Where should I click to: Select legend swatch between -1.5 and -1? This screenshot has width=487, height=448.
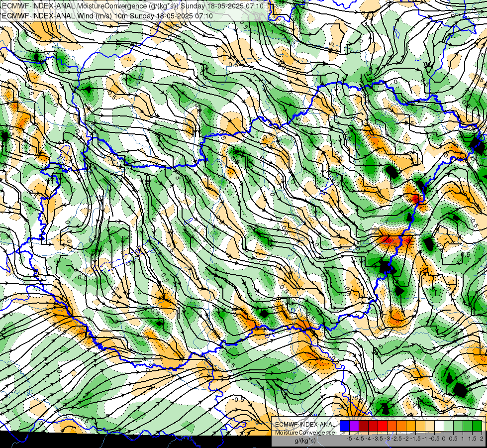click(420, 426)
